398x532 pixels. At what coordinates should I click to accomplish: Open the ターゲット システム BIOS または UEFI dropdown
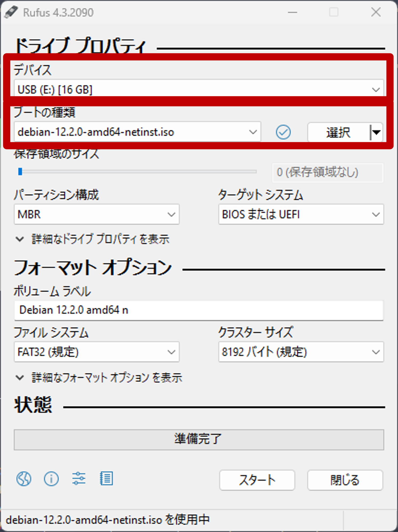[x=301, y=214]
